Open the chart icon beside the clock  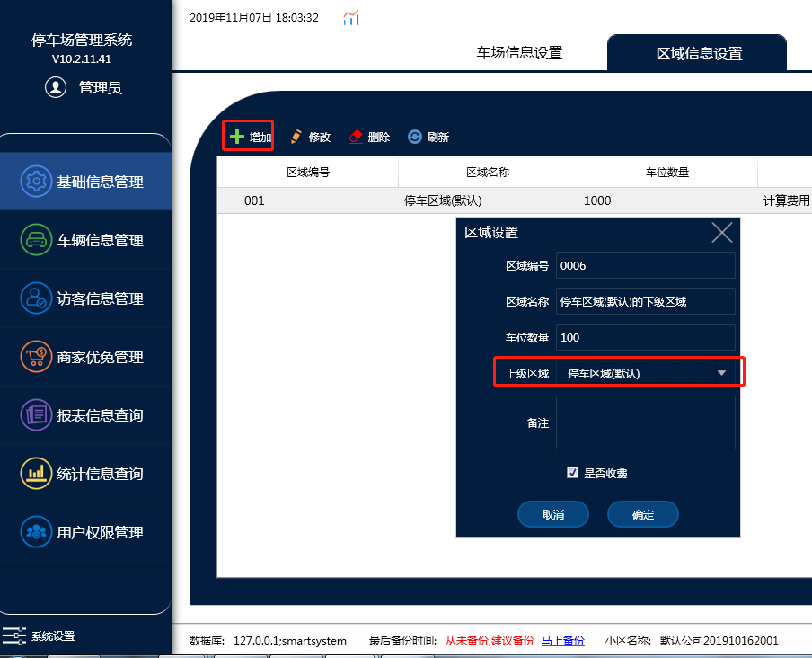click(351, 18)
